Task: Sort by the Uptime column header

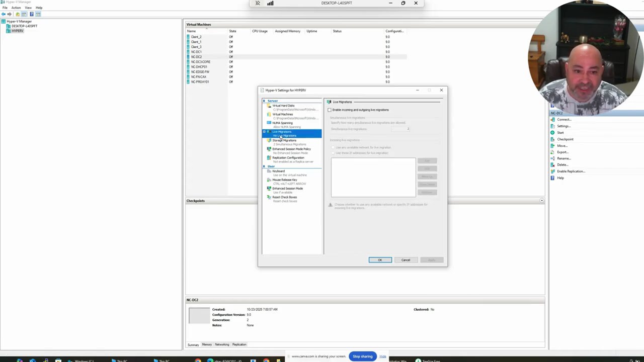Action: pyautogui.click(x=318, y=31)
